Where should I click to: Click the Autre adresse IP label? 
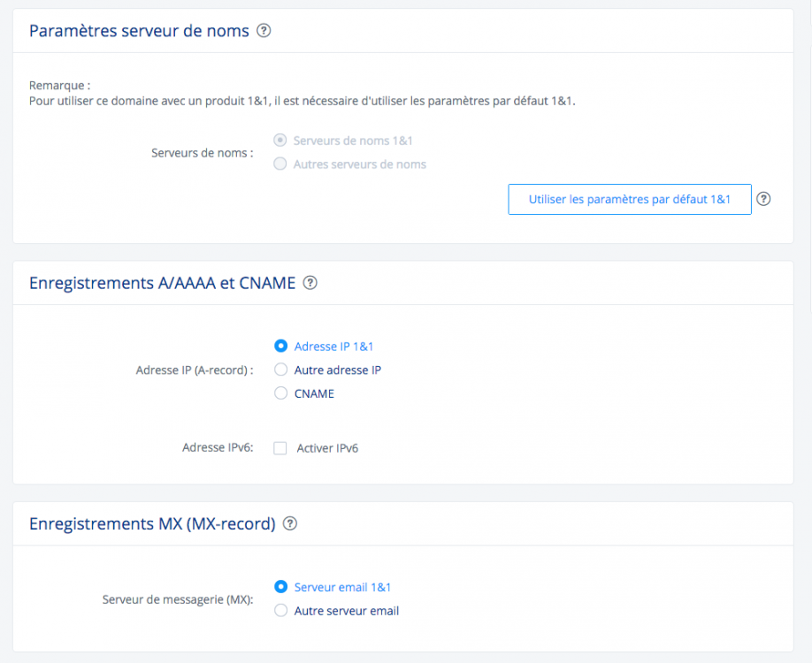pyautogui.click(x=337, y=370)
